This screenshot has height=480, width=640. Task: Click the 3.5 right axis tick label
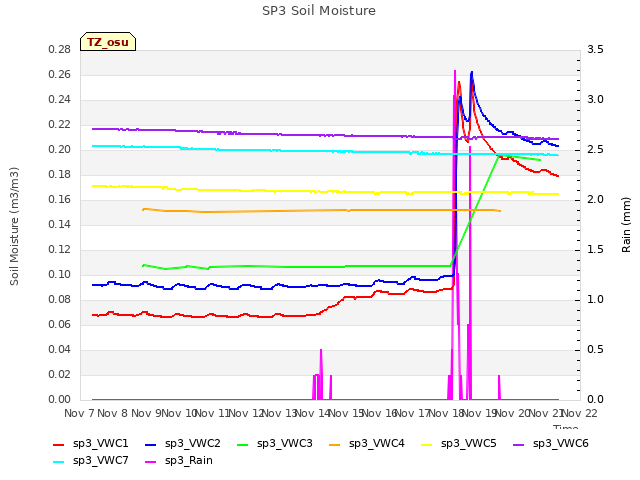click(x=595, y=50)
